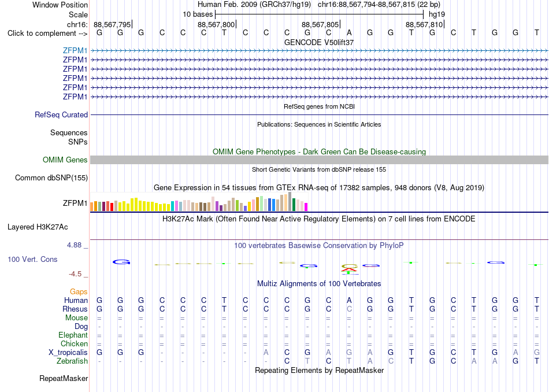Click the OMIM Gene Phenotypes title text
This screenshot has width=549, height=392.
point(319,151)
